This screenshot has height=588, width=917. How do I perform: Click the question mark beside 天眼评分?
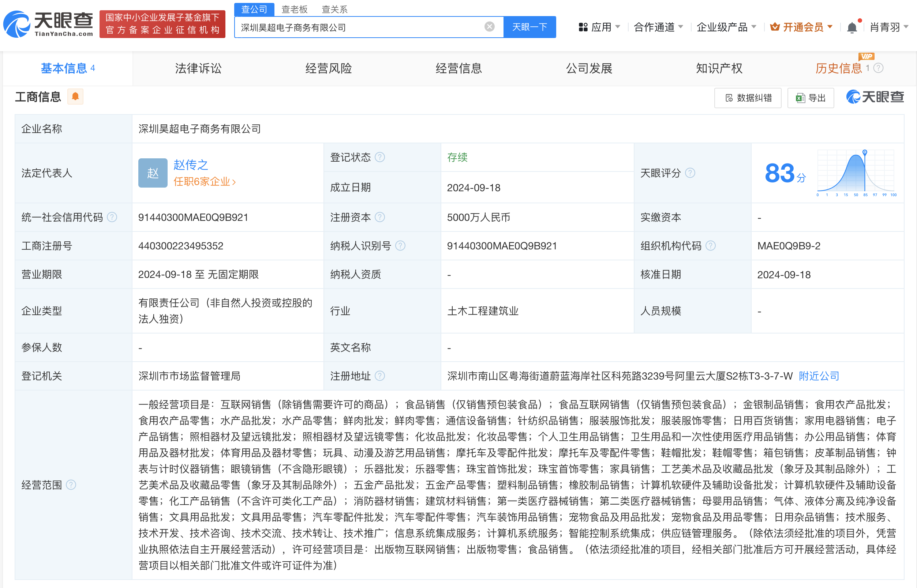[690, 173]
